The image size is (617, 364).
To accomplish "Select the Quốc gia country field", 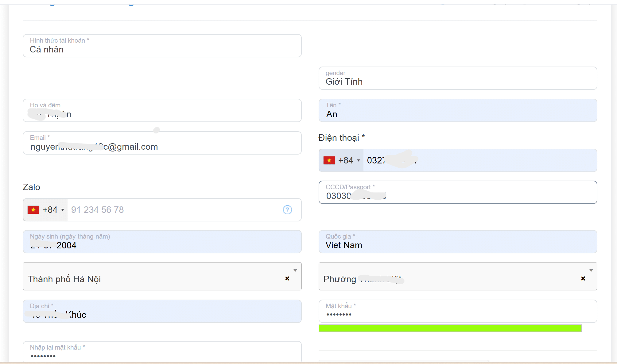I will click(457, 242).
